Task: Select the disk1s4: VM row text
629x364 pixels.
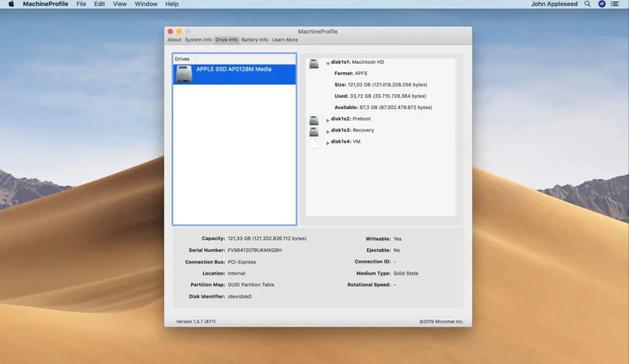Action: click(x=345, y=141)
